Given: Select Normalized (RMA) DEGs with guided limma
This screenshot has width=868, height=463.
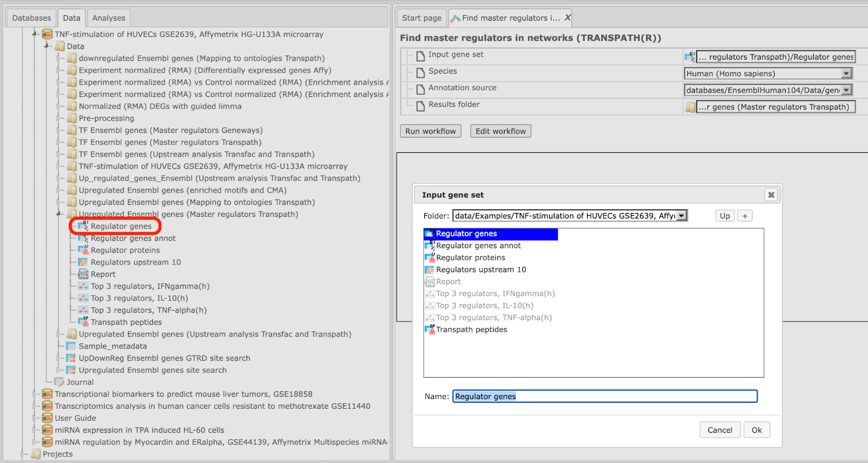Looking at the screenshot, I should click(160, 106).
